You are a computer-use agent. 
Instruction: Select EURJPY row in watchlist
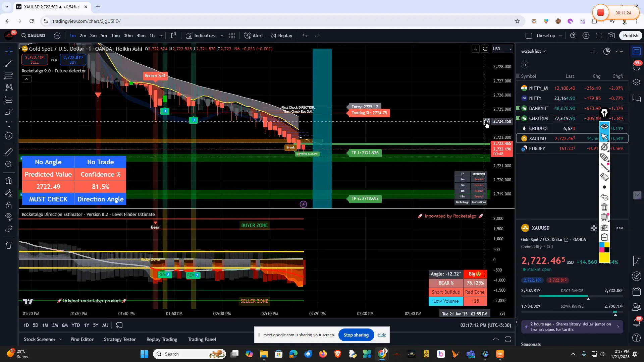[x=572, y=148]
